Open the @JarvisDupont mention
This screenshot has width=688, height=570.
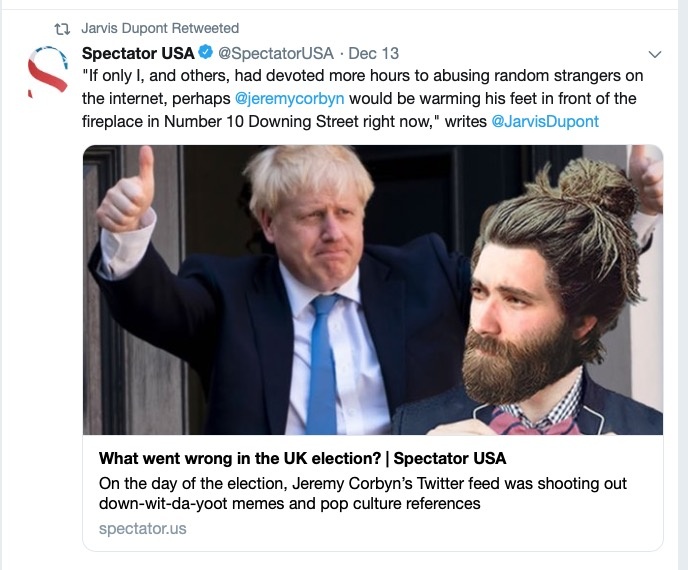[x=545, y=122]
